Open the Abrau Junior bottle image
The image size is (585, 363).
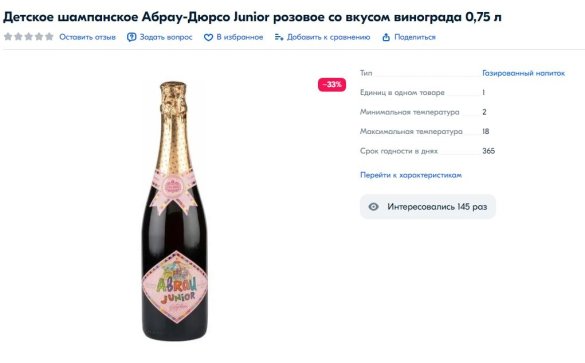click(174, 211)
